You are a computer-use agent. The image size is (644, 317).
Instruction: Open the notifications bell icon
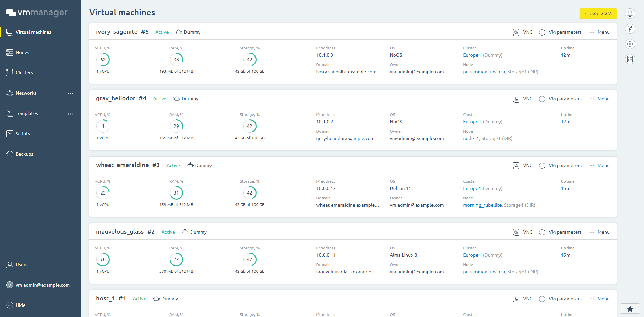pos(630,14)
